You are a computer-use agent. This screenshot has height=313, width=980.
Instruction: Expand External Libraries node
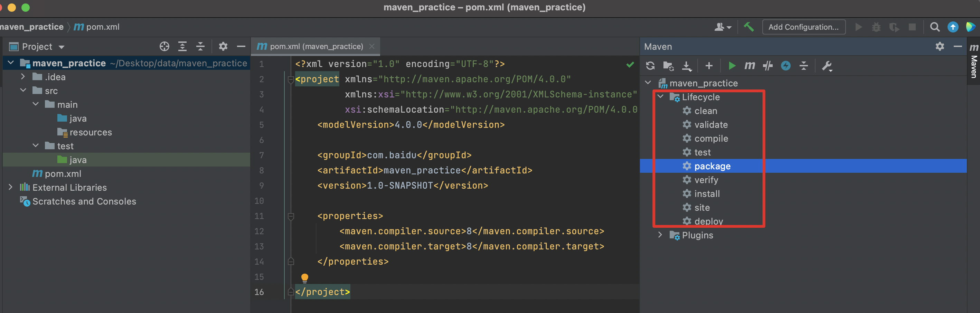point(11,187)
